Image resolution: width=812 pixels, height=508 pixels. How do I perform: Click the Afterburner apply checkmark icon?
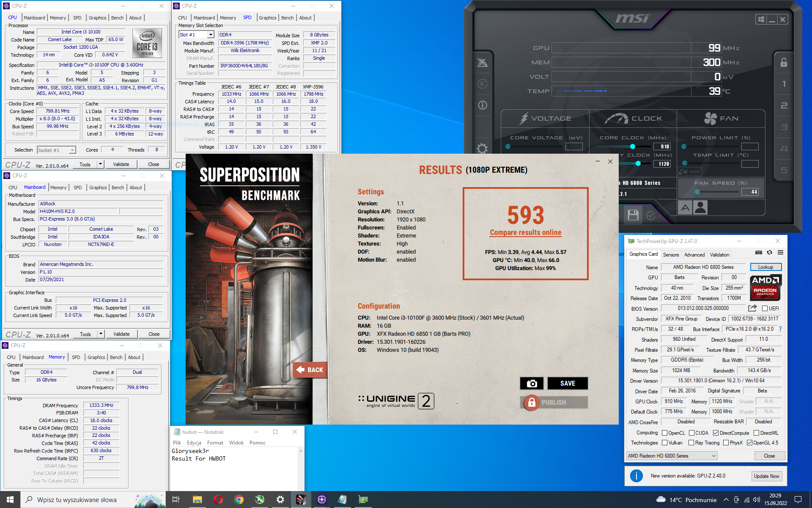click(x=651, y=215)
